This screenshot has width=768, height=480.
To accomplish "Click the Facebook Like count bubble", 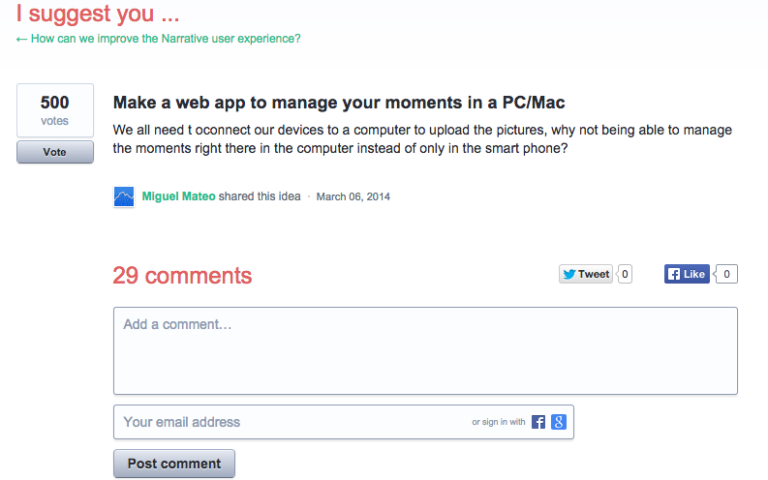I will click(x=726, y=274).
